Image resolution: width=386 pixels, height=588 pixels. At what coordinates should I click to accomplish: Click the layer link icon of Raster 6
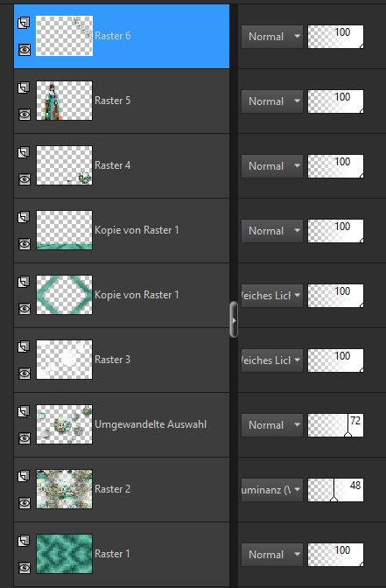point(24,24)
